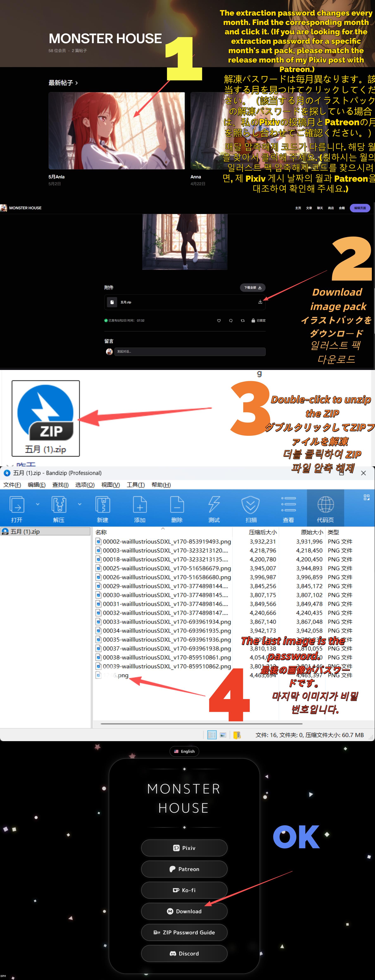
Task: Click the file icon beside 五月.zip attachment
Action: tap(112, 302)
